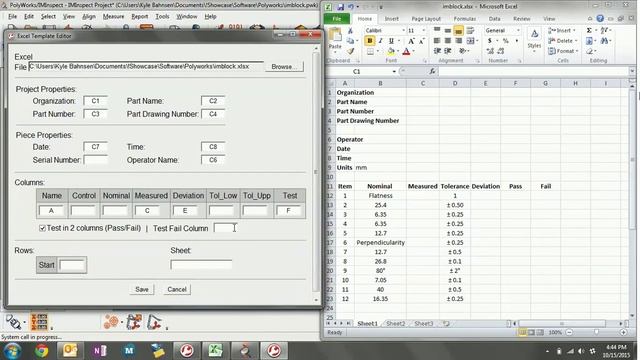
Task: Open the Excel File tab
Action: 337,19
